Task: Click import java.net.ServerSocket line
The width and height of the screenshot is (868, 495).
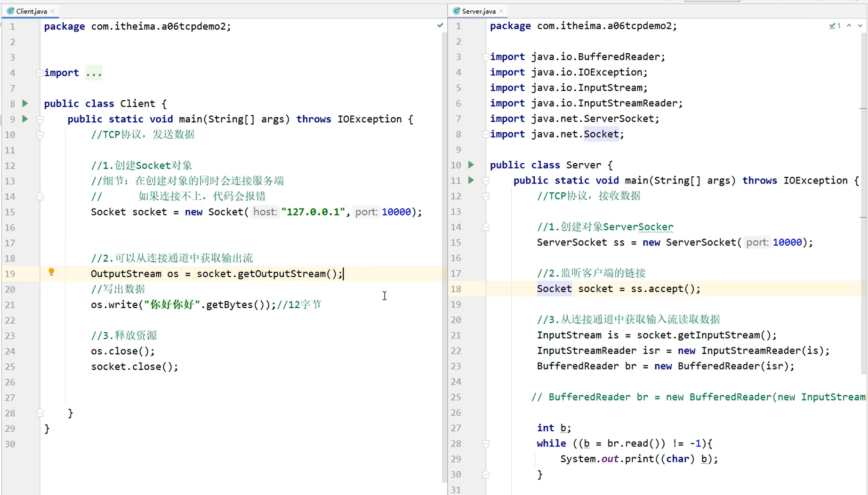Action: (x=575, y=119)
